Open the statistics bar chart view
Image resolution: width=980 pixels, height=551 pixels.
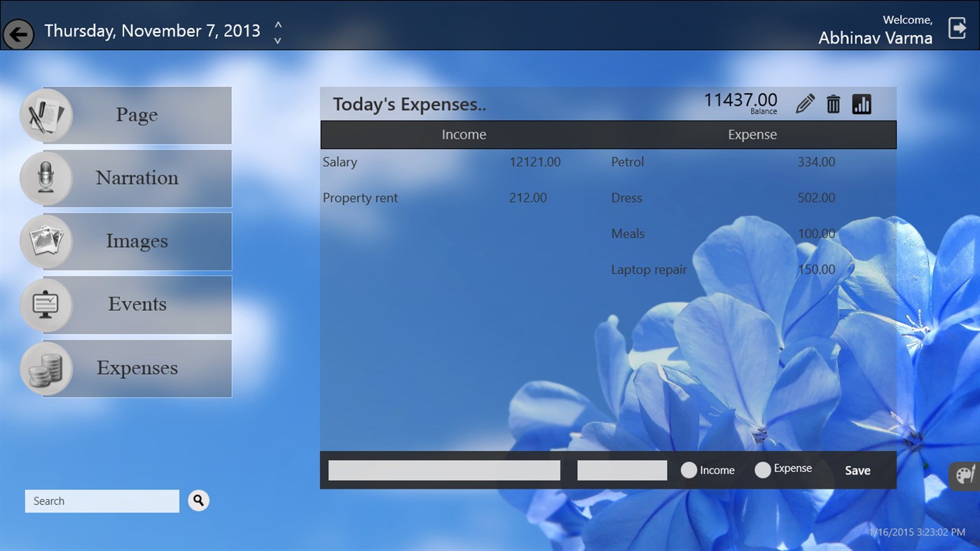pos(862,103)
